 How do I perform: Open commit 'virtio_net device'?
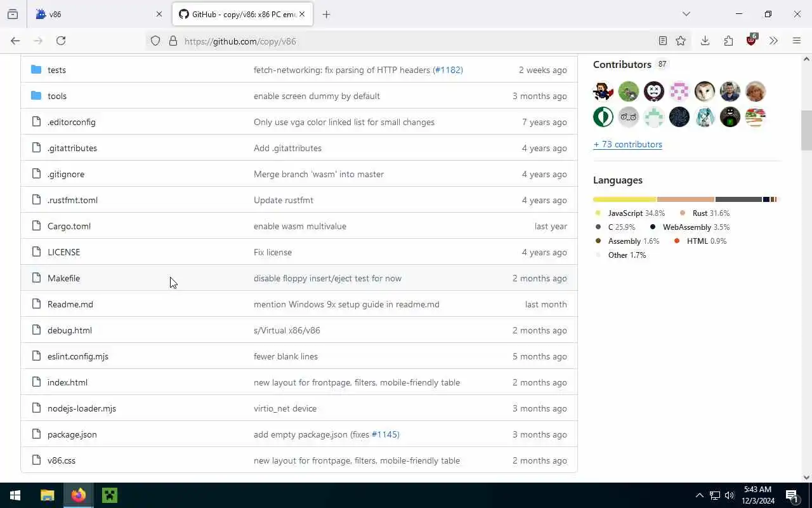(x=285, y=408)
